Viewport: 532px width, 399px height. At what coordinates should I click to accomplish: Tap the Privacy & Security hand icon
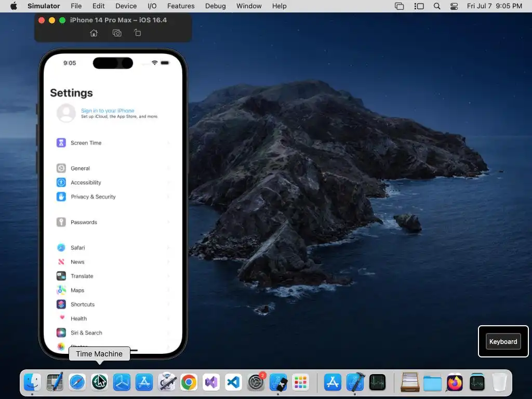[61, 196]
